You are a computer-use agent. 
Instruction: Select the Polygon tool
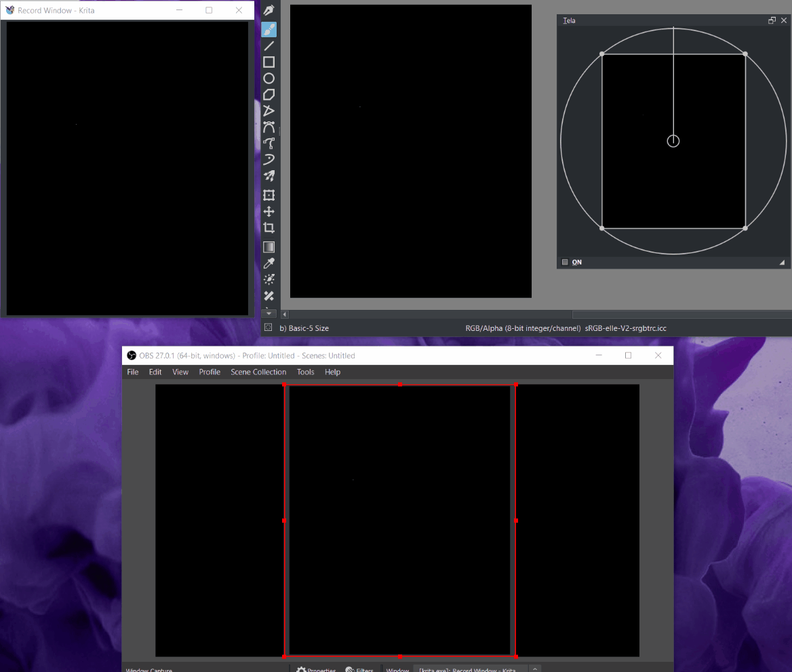[x=269, y=95]
